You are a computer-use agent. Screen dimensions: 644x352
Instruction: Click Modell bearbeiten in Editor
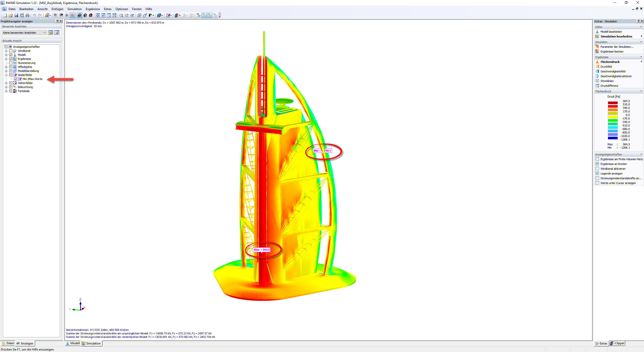[611, 32]
